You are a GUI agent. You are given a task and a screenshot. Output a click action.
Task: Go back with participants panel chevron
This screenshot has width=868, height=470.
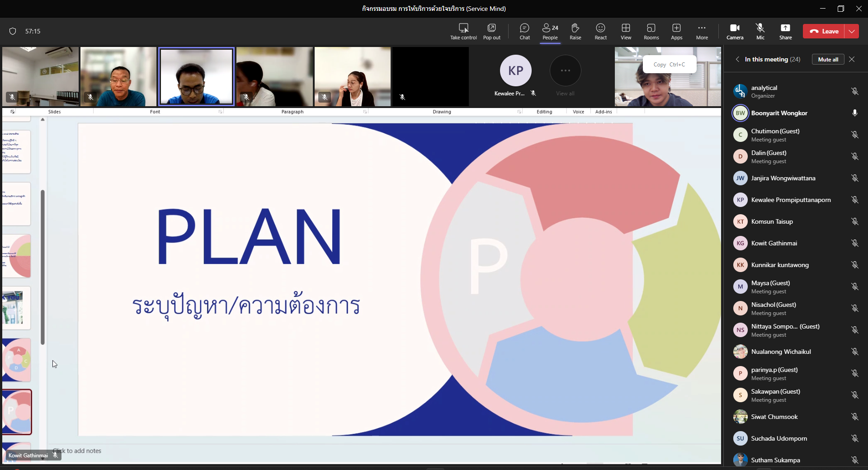pos(737,59)
